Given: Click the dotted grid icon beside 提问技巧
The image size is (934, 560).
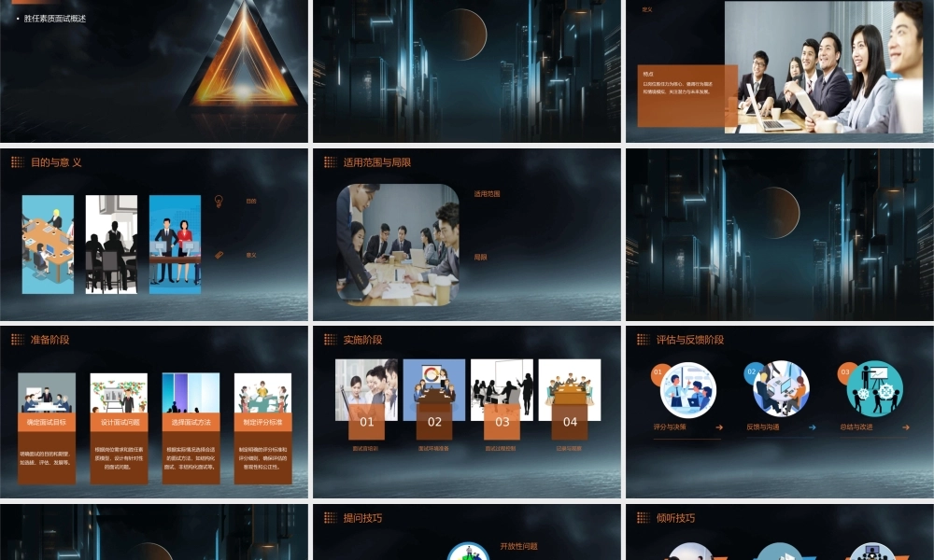Looking at the screenshot, I should click(330, 518).
